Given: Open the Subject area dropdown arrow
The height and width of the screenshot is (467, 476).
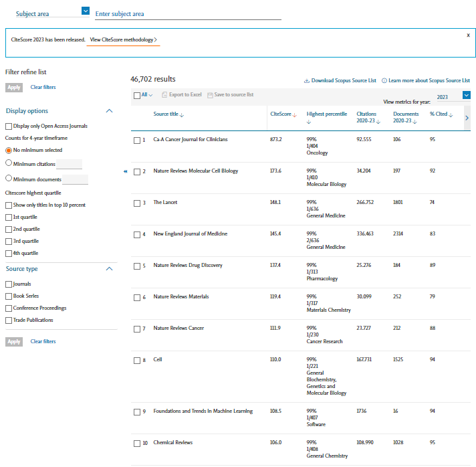Looking at the screenshot, I should (x=86, y=11).
